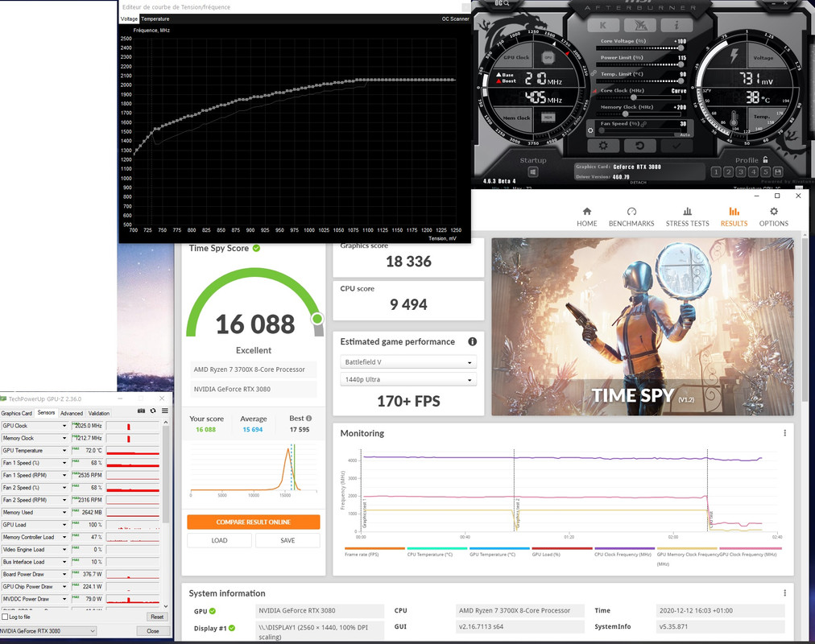Expand the Fan 1 Speed (%) sensor dropdown
Viewport: 815px width, 644px height.
[x=64, y=463]
